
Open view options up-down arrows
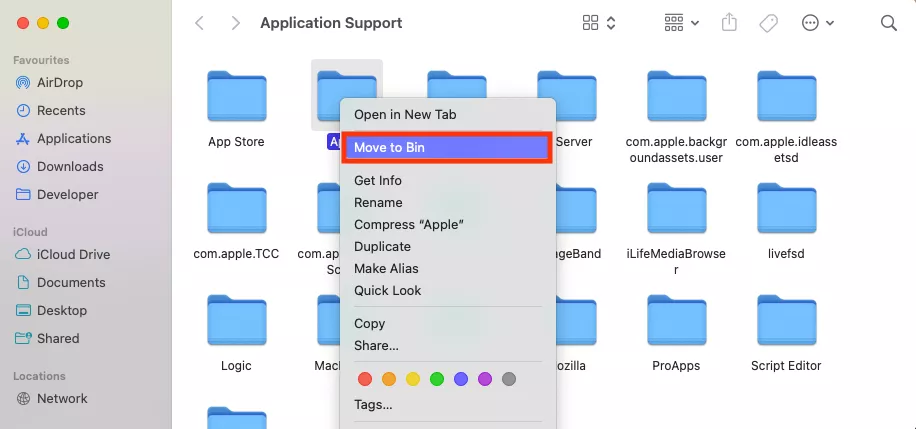click(x=611, y=23)
